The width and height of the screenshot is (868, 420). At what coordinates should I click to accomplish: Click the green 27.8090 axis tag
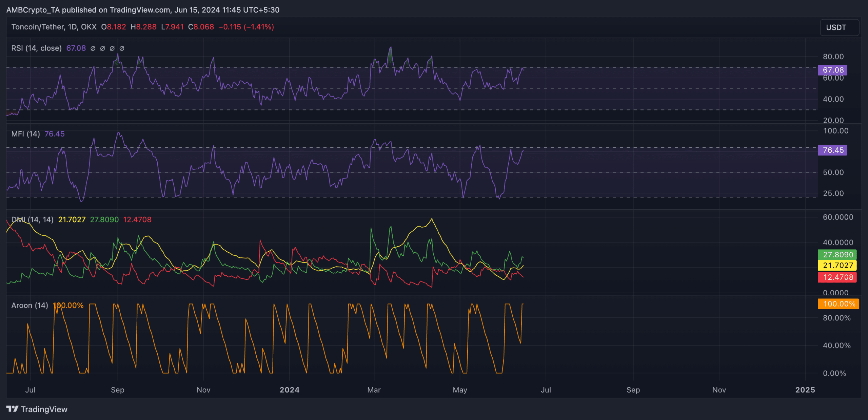(x=837, y=255)
